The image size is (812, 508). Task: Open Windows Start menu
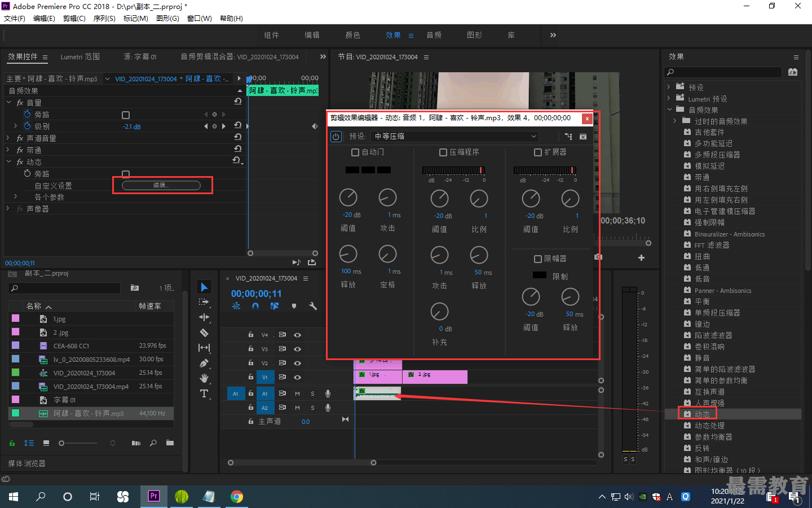point(14,496)
